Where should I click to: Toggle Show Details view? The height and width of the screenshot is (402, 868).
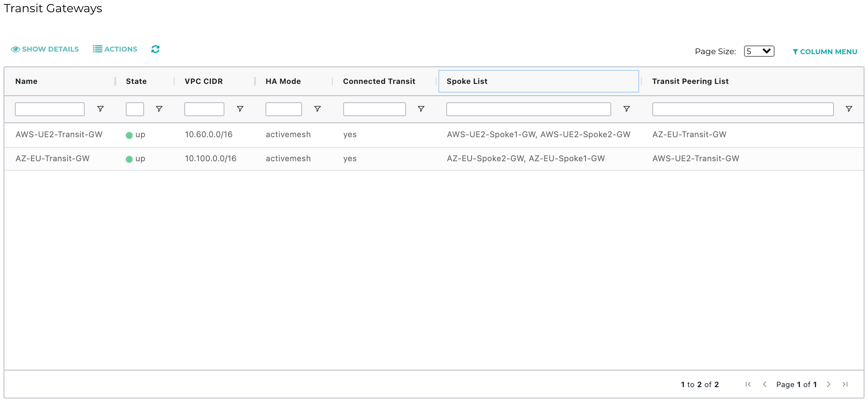(x=45, y=49)
